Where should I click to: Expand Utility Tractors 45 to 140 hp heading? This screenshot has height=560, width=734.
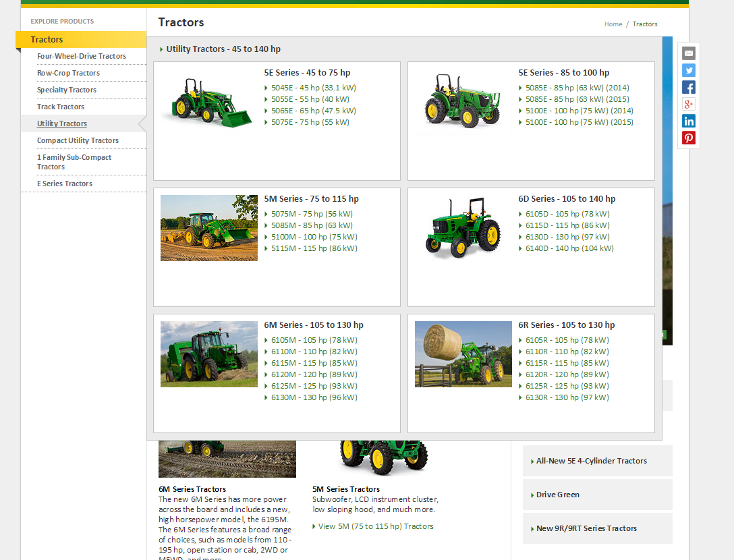tap(223, 49)
